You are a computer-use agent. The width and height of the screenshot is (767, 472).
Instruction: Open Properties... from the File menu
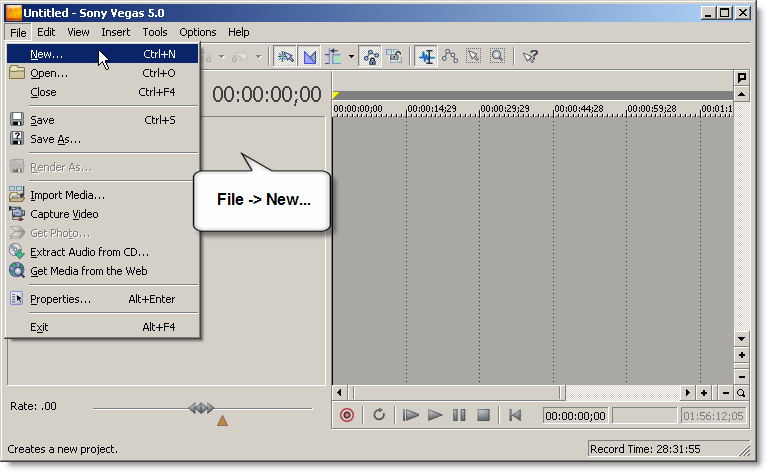point(102,299)
